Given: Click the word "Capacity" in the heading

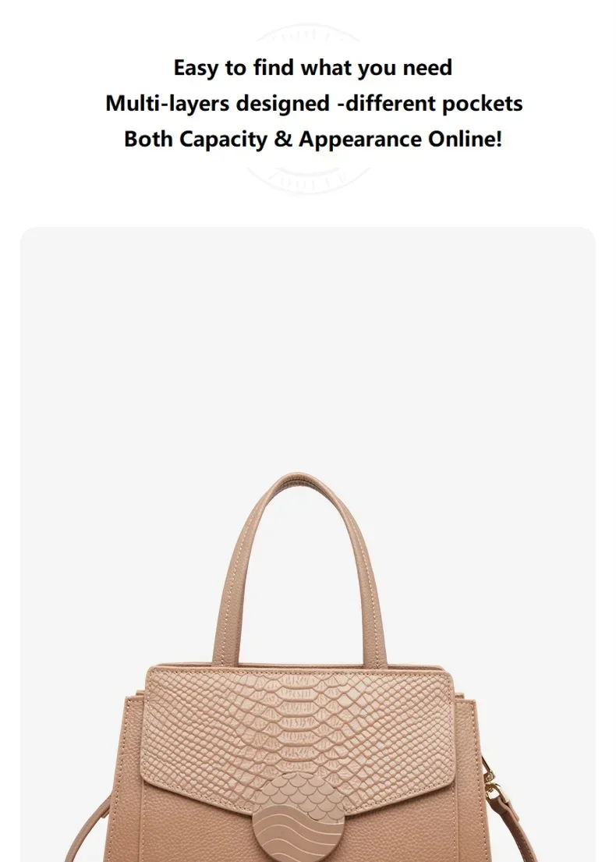Looking at the screenshot, I should (x=223, y=139).
